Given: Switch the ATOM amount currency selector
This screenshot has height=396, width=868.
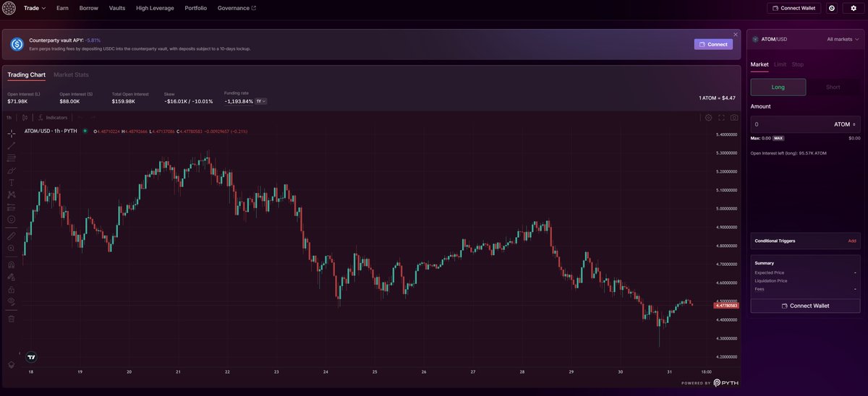Looking at the screenshot, I should 845,124.
